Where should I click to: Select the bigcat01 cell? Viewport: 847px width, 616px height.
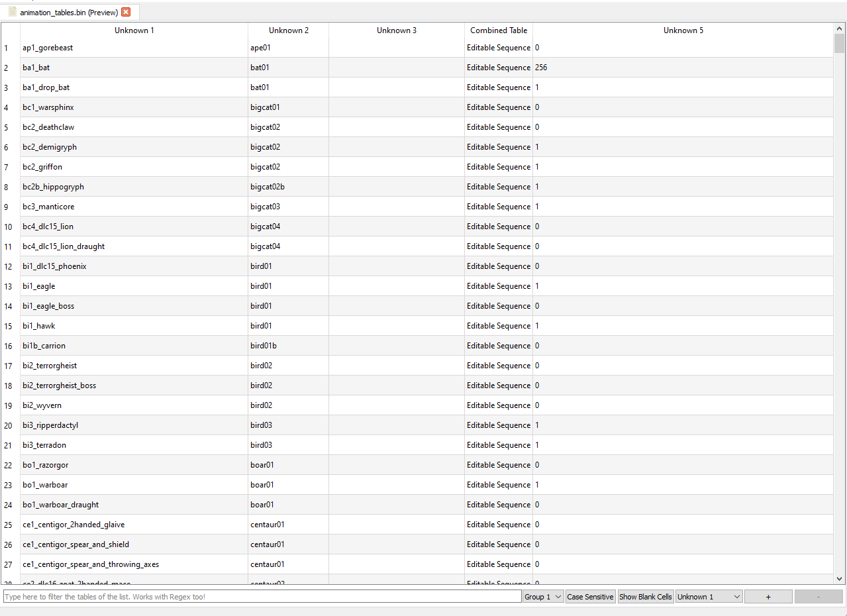click(x=289, y=107)
